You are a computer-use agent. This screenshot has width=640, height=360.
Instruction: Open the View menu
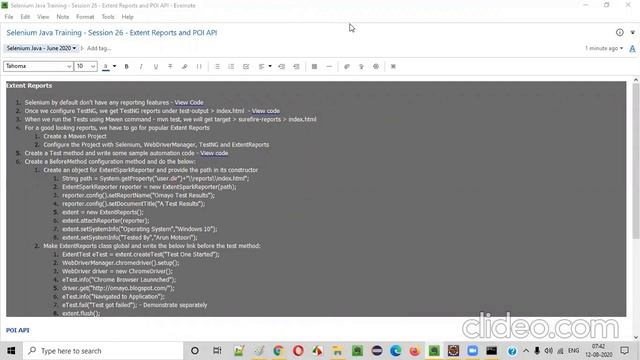(x=43, y=17)
